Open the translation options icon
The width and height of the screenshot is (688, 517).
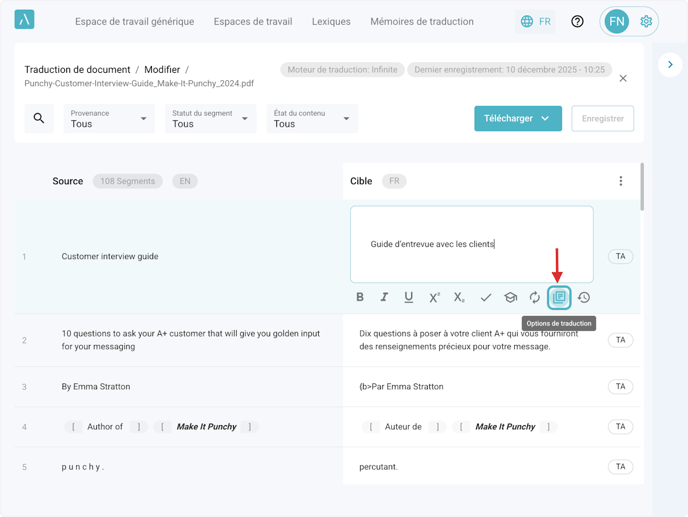(559, 297)
